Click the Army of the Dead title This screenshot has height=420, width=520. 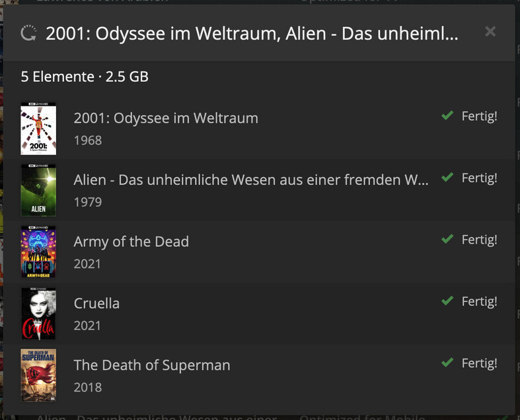pos(131,242)
